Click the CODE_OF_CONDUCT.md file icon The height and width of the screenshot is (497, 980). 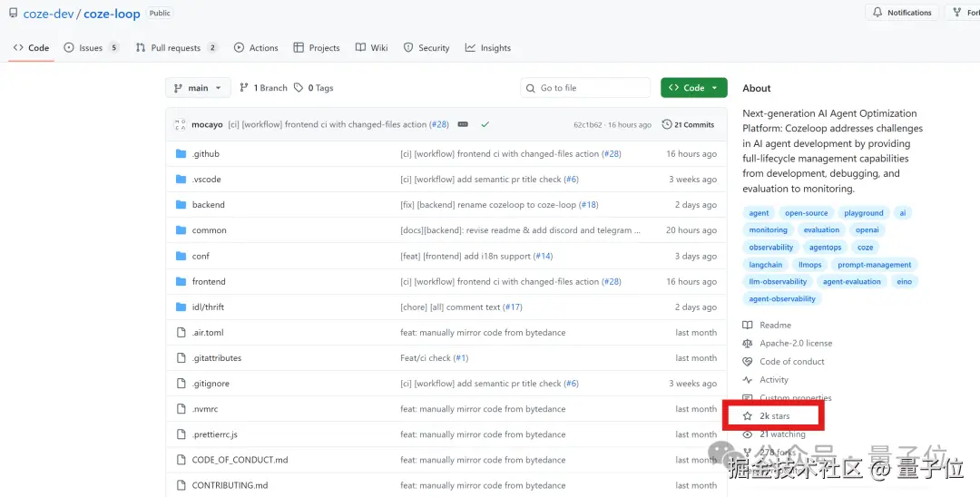point(181,460)
